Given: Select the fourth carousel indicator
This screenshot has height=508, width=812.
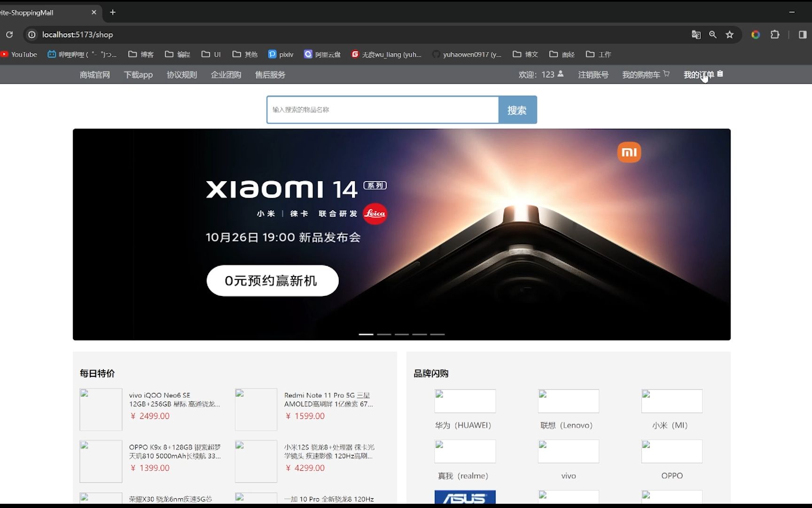Looking at the screenshot, I should tap(420, 334).
